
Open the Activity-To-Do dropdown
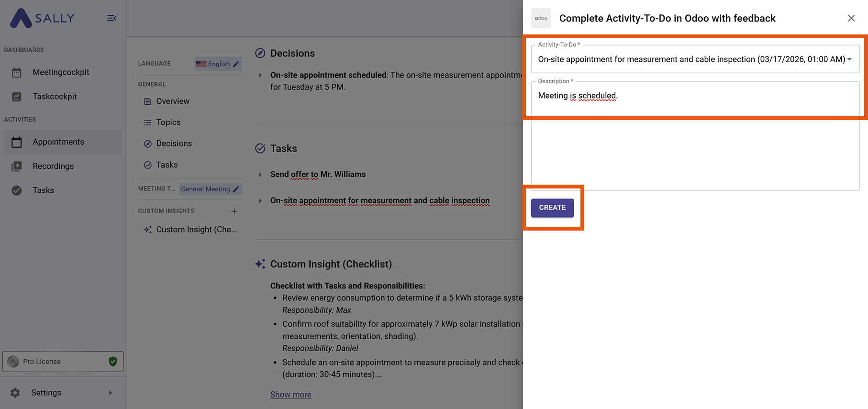695,59
